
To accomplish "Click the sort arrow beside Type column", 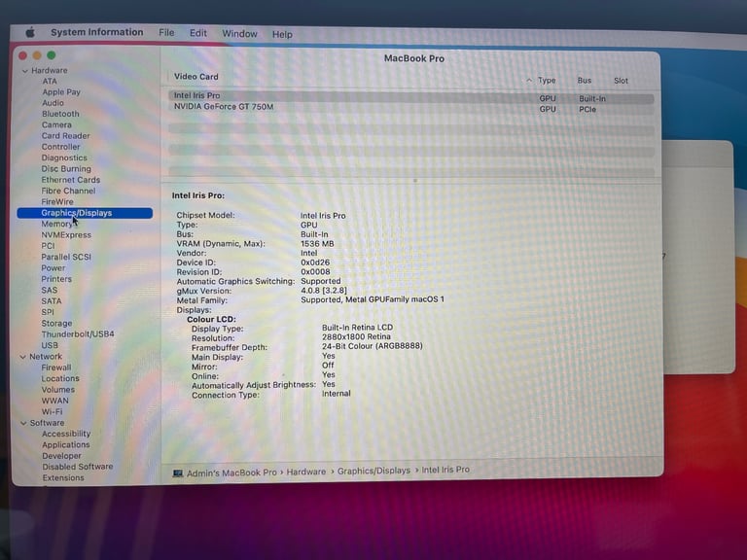I will [x=529, y=80].
